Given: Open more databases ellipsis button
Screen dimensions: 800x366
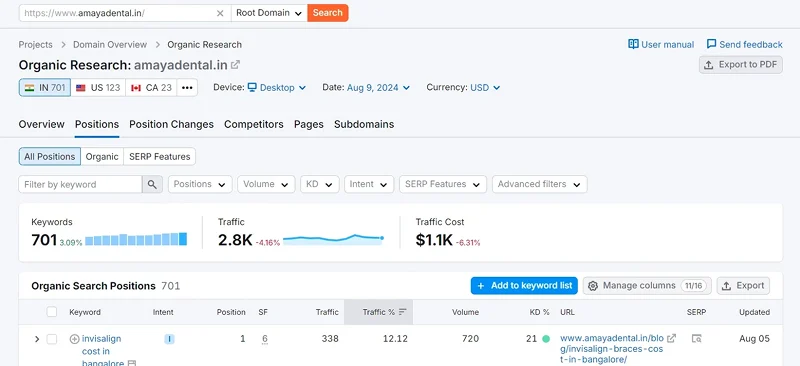Looking at the screenshot, I should coord(187,87).
